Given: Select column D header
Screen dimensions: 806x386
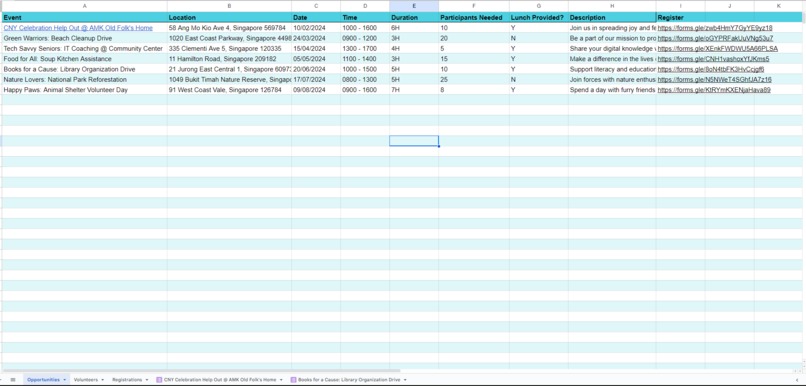Looking at the screenshot, I should click(365, 6).
